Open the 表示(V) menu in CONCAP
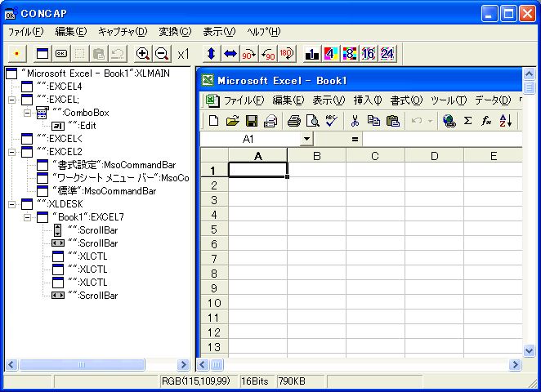The image size is (541, 392). [x=219, y=32]
